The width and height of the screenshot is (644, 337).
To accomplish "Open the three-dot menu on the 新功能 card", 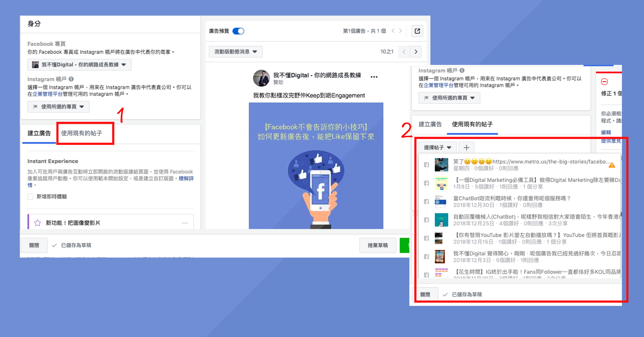I will click(185, 223).
